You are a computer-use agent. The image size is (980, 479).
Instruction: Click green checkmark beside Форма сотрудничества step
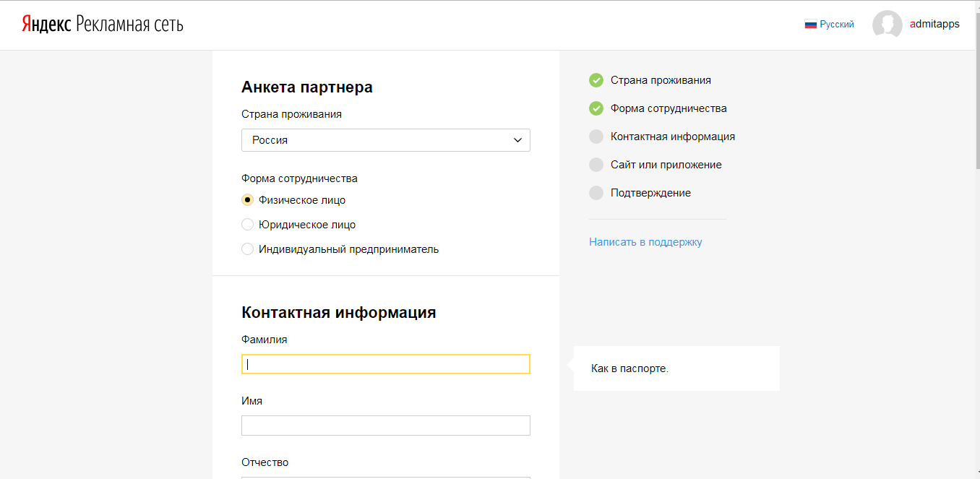point(596,108)
